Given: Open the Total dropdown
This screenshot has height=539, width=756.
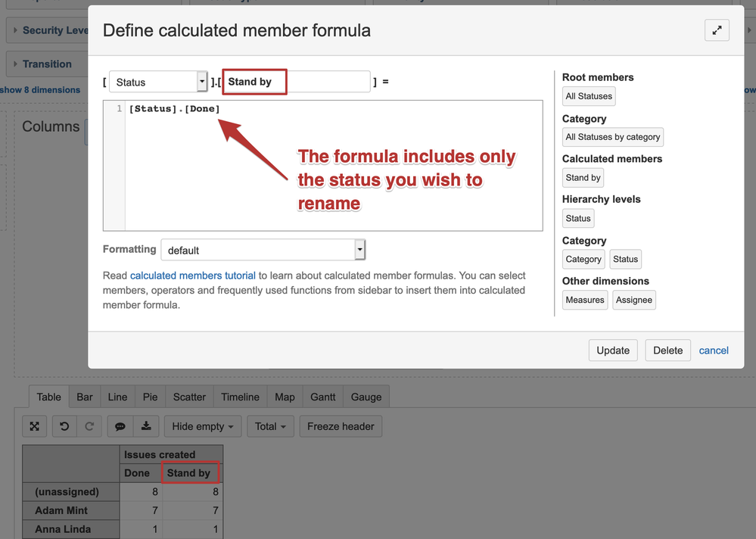Looking at the screenshot, I should coord(270,426).
